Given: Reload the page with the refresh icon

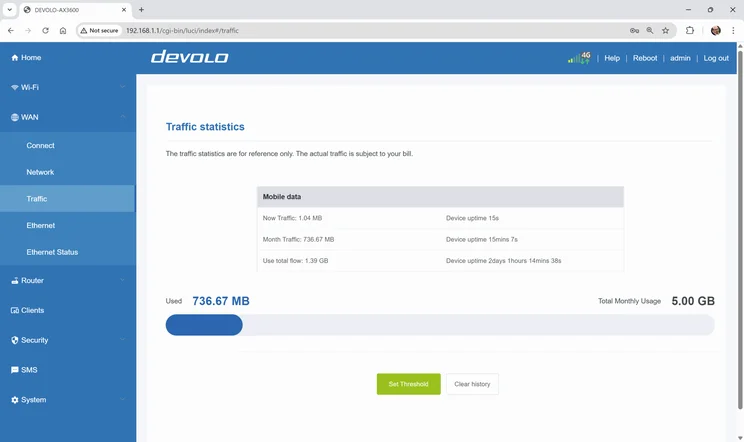Looking at the screenshot, I should (x=45, y=31).
